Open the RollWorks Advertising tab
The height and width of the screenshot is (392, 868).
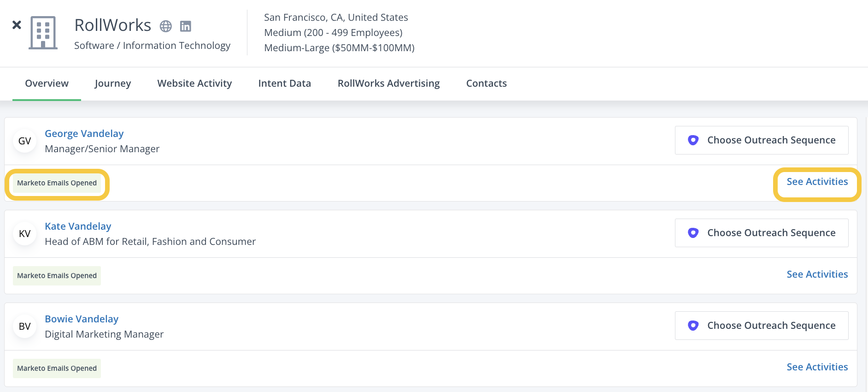click(x=389, y=83)
